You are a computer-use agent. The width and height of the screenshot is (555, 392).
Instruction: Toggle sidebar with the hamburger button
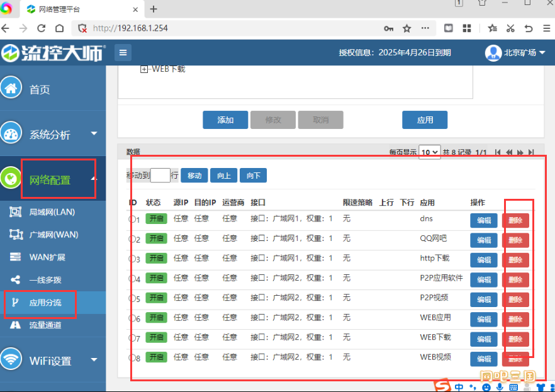coord(123,53)
